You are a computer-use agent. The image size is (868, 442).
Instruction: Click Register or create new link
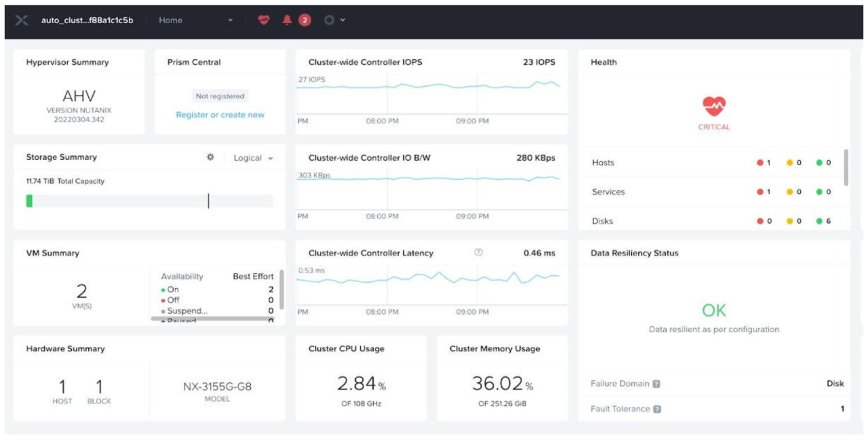click(220, 115)
